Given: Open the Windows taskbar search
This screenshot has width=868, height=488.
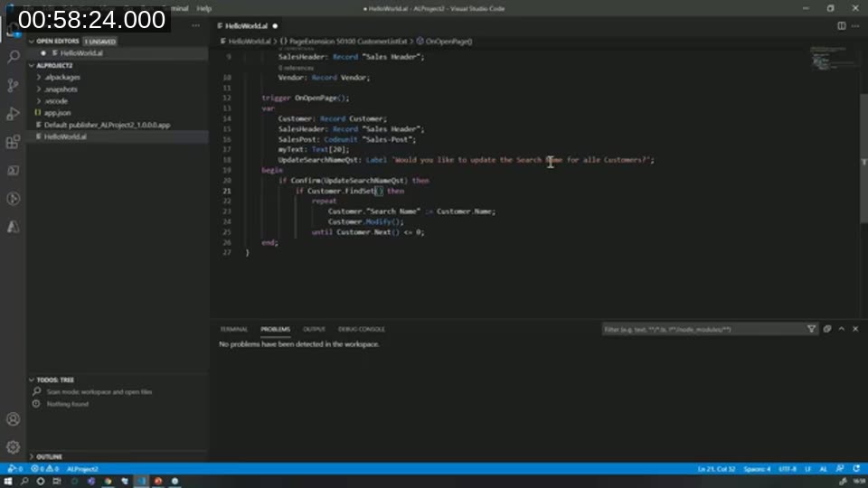Looking at the screenshot, I should pos(24,482).
